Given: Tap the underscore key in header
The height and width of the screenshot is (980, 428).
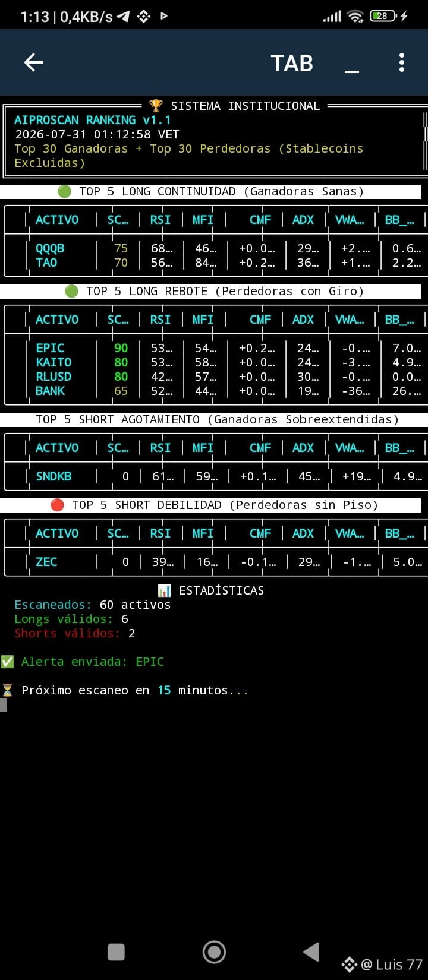Looking at the screenshot, I should tap(352, 71).
